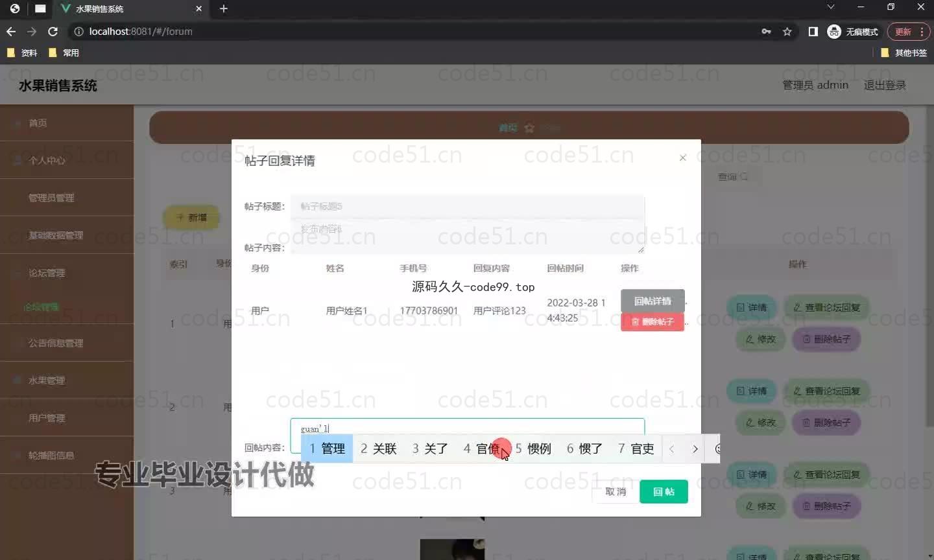
Task: Open 无痕模式 incognito indicator
Action: coord(853,31)
